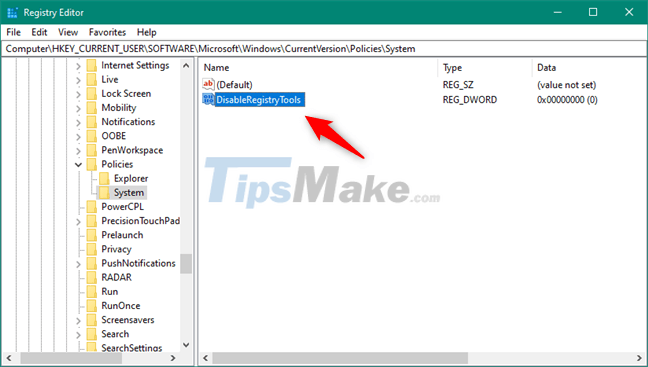
Task: Select the Screensavers key label
Action: [128, 320]
